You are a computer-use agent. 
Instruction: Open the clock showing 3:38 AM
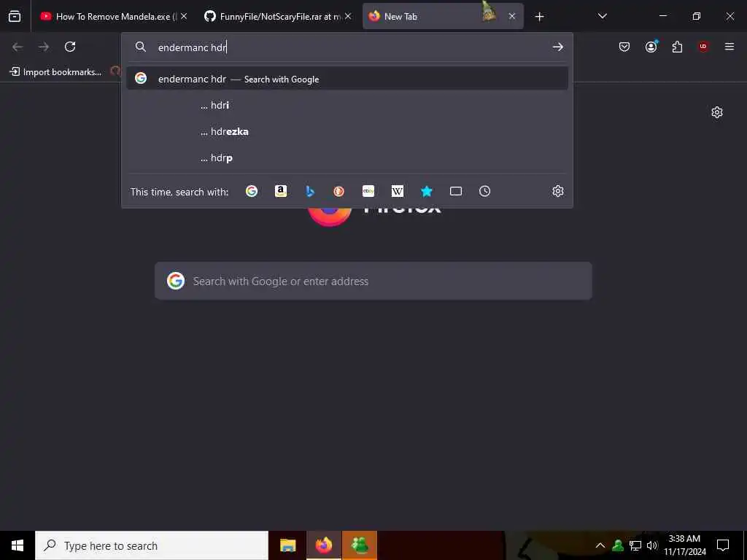pos(684,545)
